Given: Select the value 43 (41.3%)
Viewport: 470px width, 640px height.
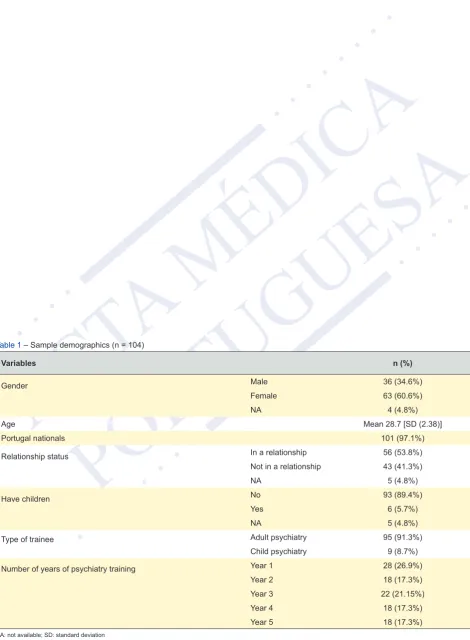Looking at the screenshot, I should click(402, 467).
